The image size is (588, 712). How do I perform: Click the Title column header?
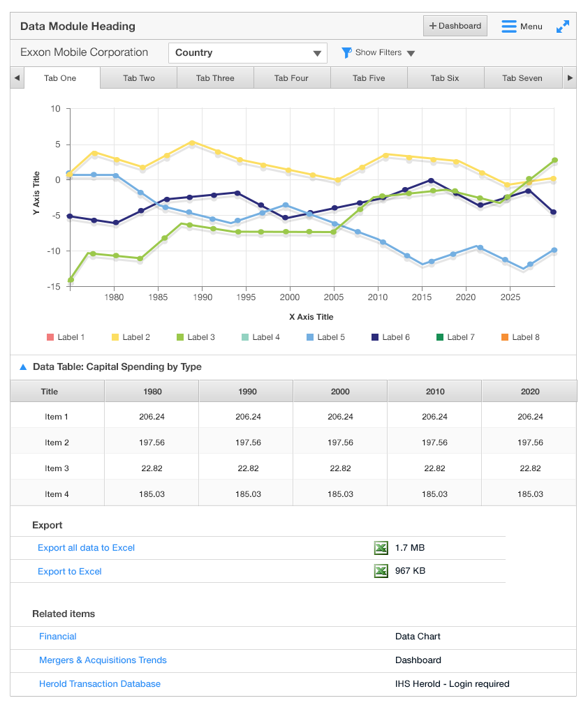coord(57,392)
